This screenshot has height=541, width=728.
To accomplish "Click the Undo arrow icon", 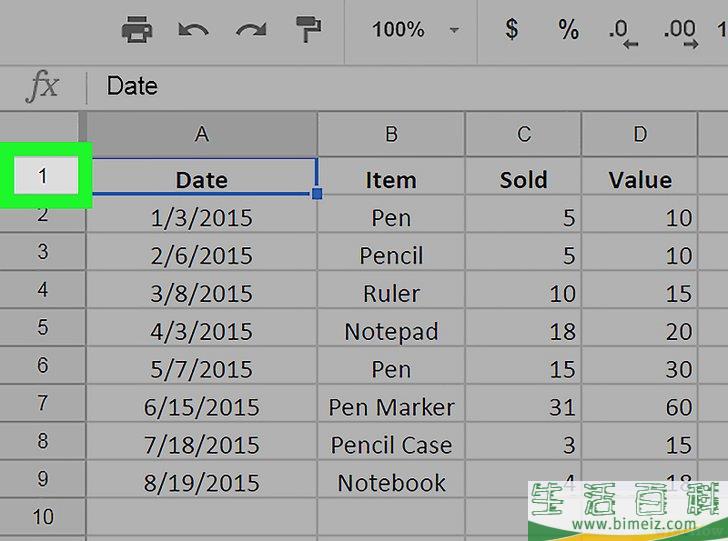I will 193,30.
